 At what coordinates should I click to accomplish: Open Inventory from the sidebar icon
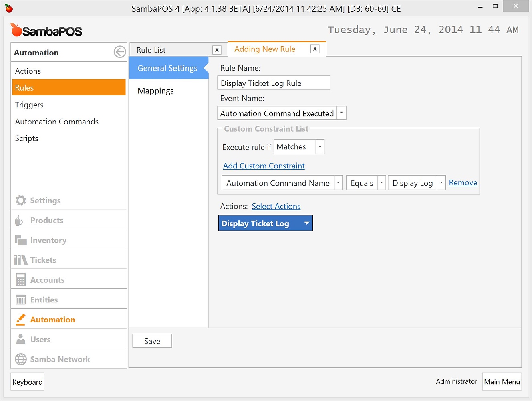coord(20,239)
